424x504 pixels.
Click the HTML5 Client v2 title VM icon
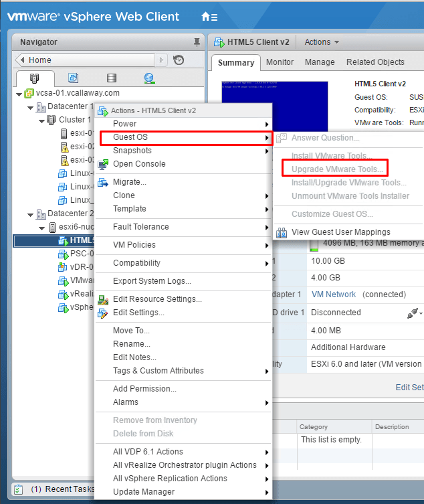[x=219, y=42]
